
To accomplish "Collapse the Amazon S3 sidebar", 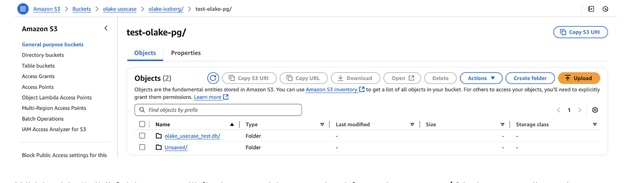I will [106, 28].
